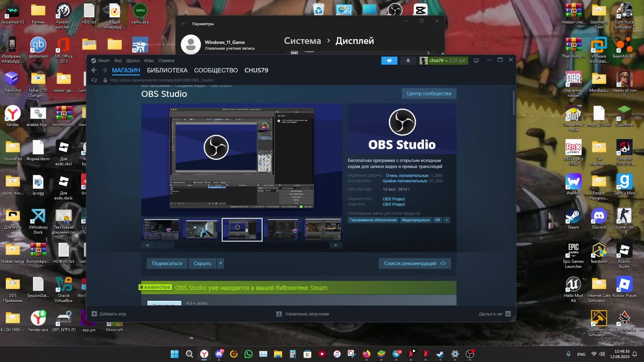Go forward with Steam's forward arrow

[105, 70]
